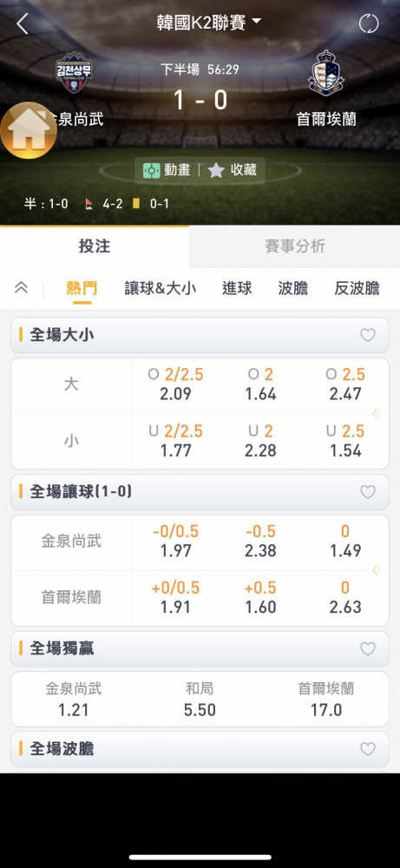Open the 韓國K2聯賽 league dropdown

[x=209, y=23]
